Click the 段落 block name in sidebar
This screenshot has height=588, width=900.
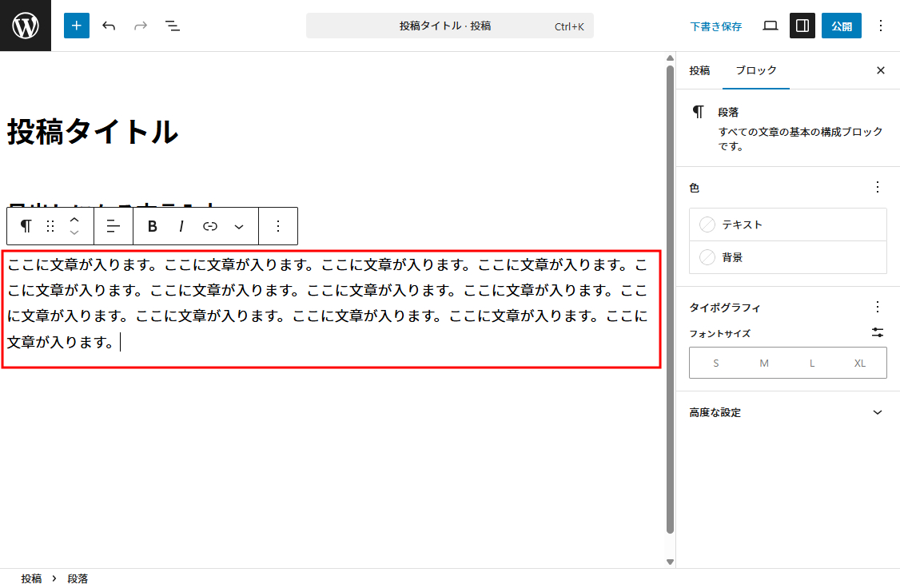pyautogui.click(x=728, y=113)
